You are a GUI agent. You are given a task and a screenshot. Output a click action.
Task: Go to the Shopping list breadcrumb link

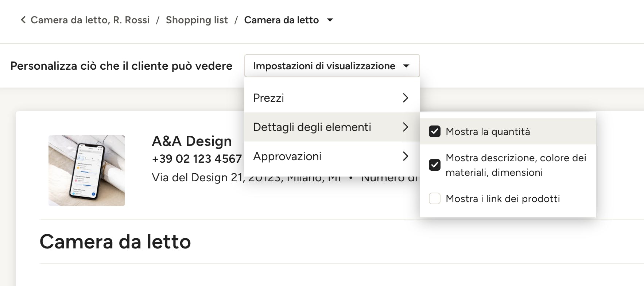[x=197, y=20]
